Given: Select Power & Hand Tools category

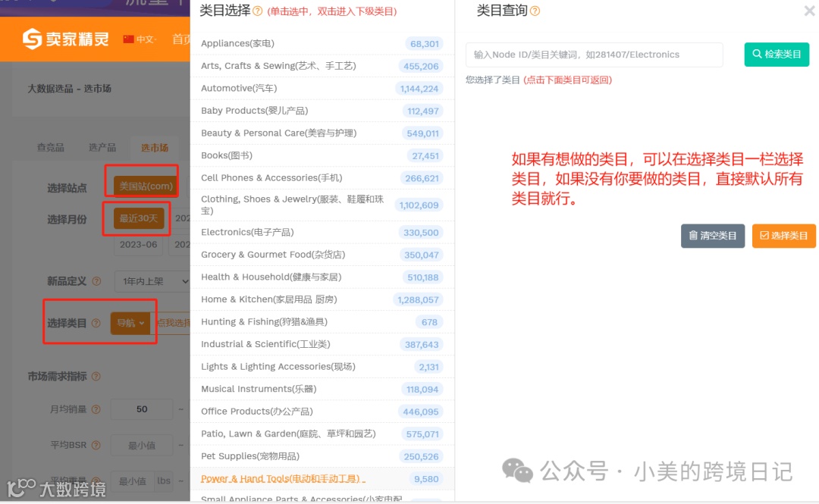Looking at the screenshot, I should 322,479.
